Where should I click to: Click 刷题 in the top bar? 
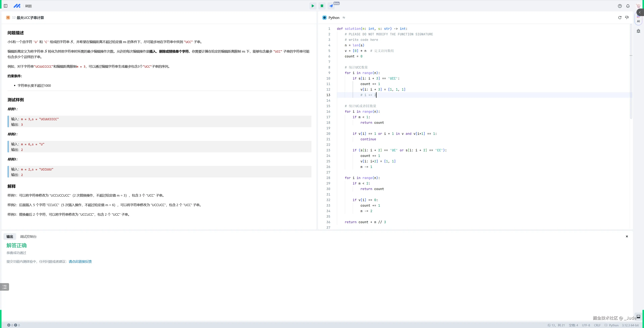28,6
